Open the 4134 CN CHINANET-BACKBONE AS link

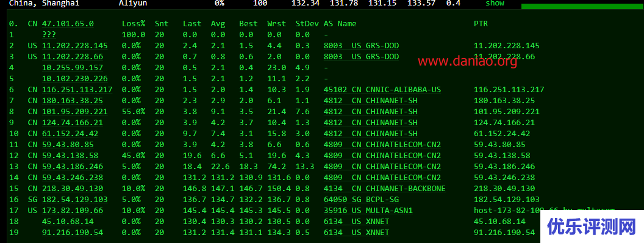[x=384, y=188]
